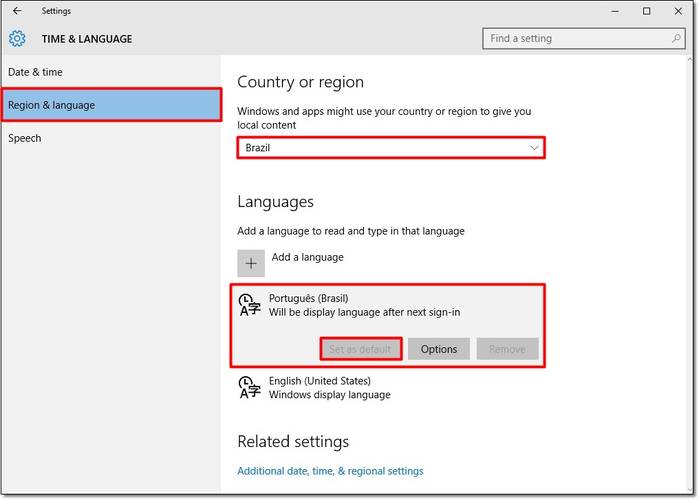The width and height of the screenshot is (699, 500).
Task: Go back with the arrow icon
Action: [17, 11]
